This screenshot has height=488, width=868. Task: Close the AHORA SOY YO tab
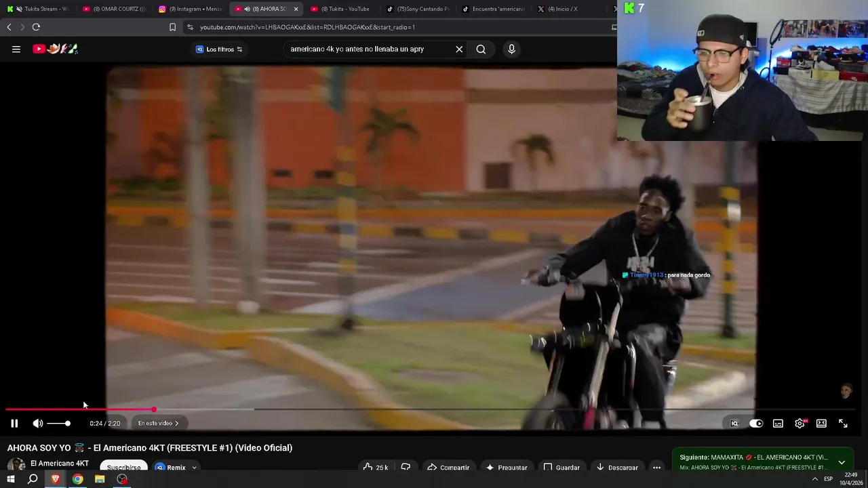point(296,9)
